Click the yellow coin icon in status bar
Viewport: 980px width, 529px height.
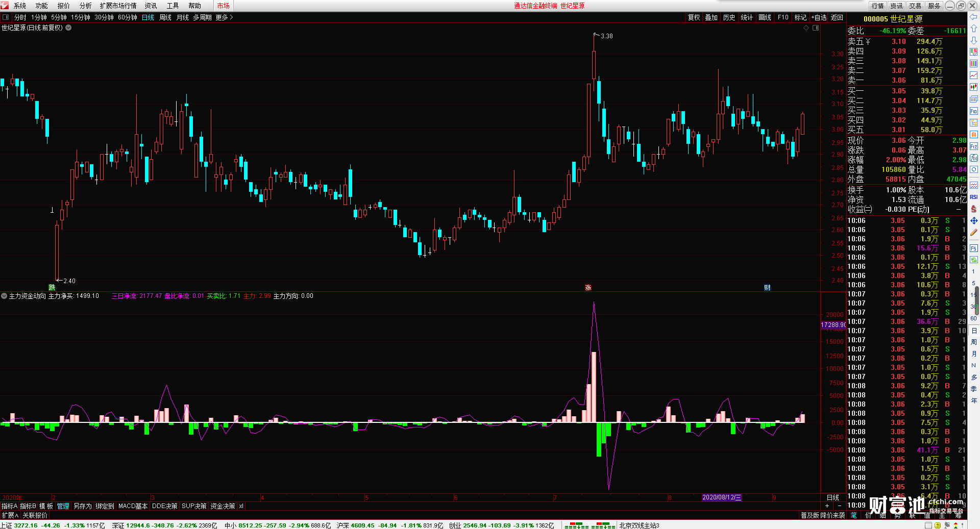point(938,525)
